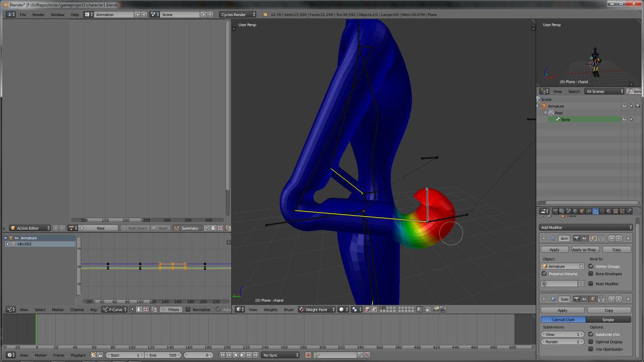The image size is (644, 362).
Task: Click the End frame field
Action: [x=162, y=355]
